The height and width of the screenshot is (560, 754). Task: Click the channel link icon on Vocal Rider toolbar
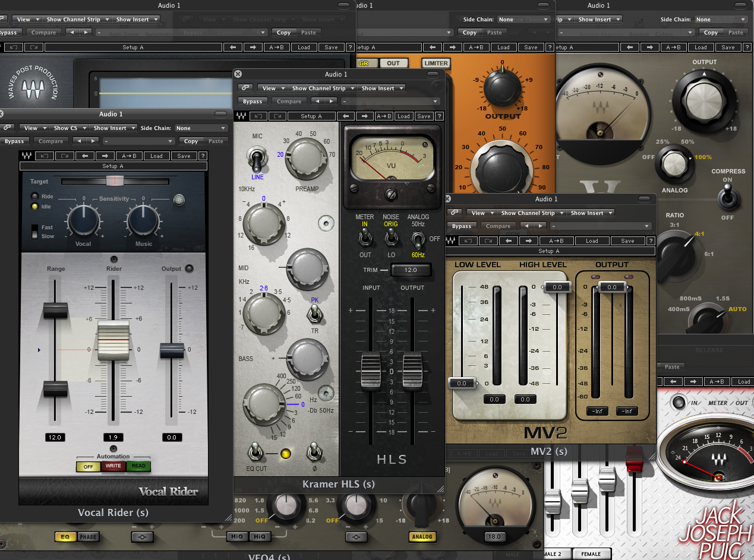[x=6, y=128]
